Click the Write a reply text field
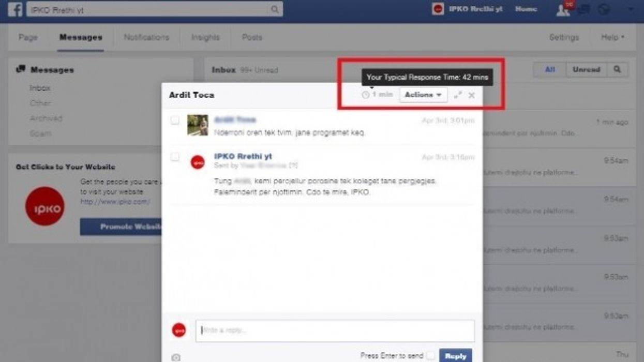 (x=335, y=330)
